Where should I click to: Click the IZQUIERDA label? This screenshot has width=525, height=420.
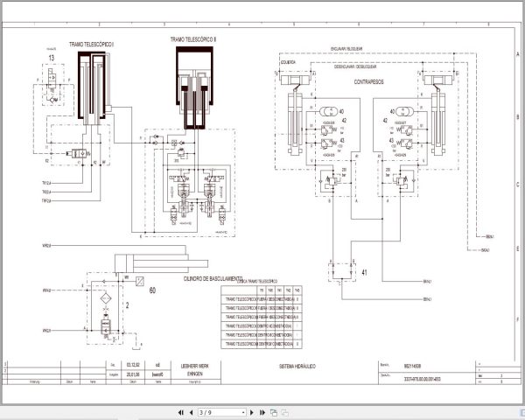[x=288, y=62]
